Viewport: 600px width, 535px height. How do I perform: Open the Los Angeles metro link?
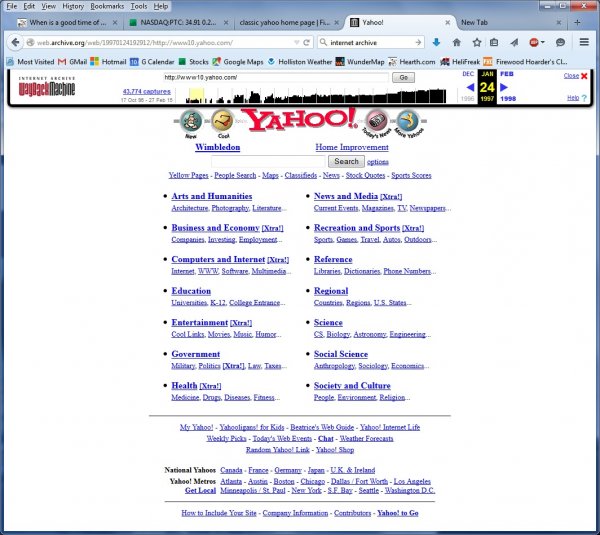[412, 481]
